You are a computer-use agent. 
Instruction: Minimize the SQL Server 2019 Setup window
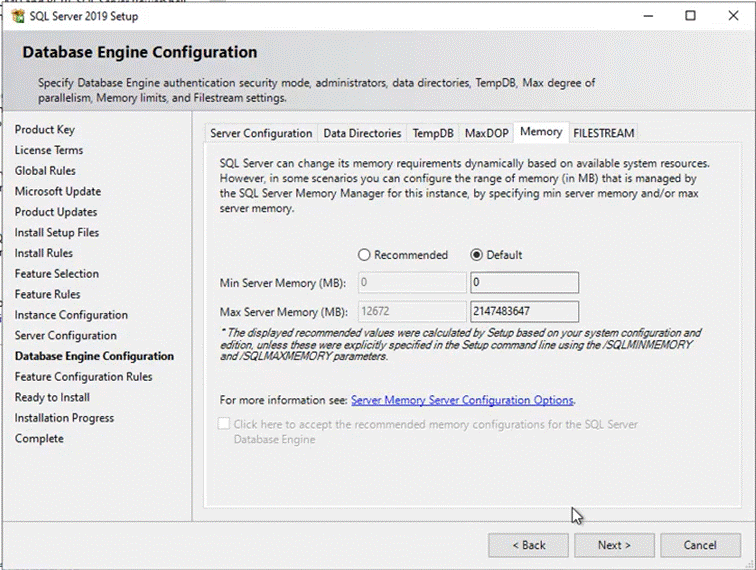point(648,16)
